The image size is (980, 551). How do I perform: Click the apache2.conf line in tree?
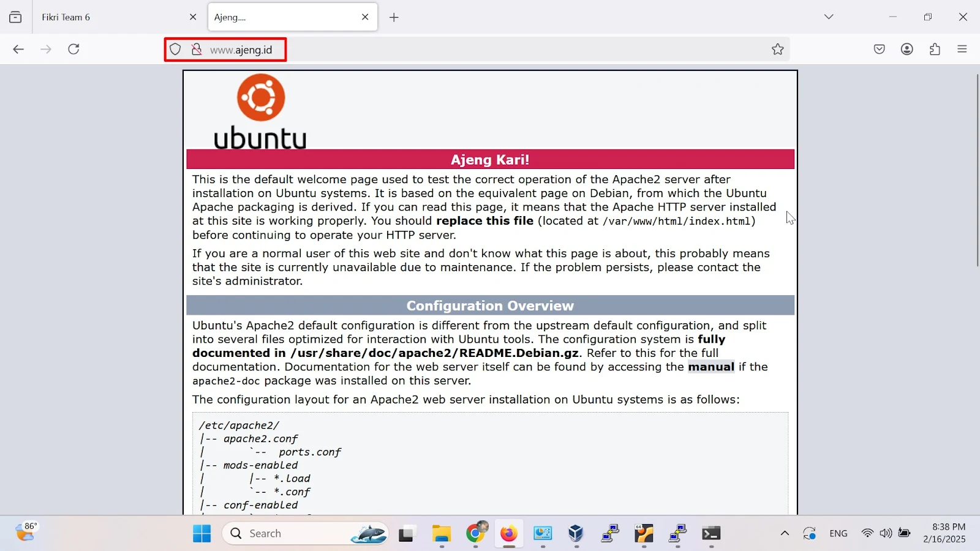(x=260, y=439)
